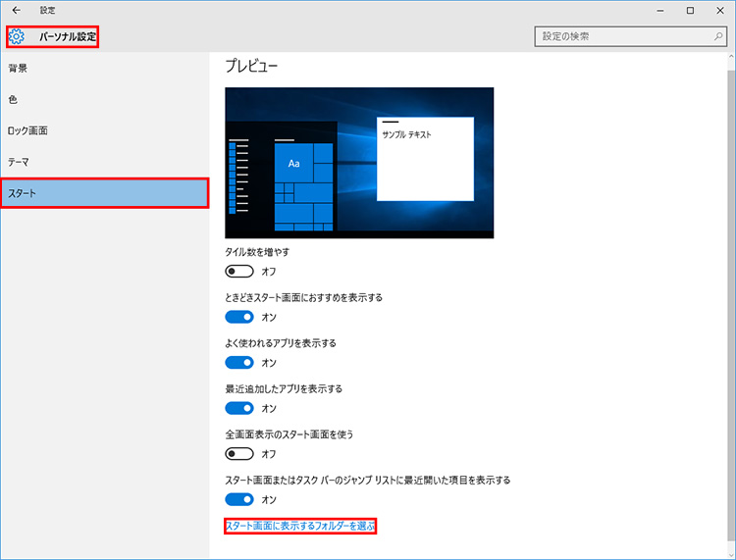
Task: Open the テーマ section
Action: (20, 161)
